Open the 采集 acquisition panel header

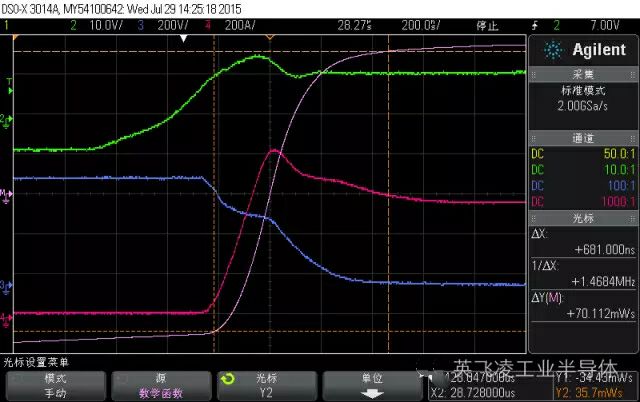pyautogui.click(x=583, y=74)
